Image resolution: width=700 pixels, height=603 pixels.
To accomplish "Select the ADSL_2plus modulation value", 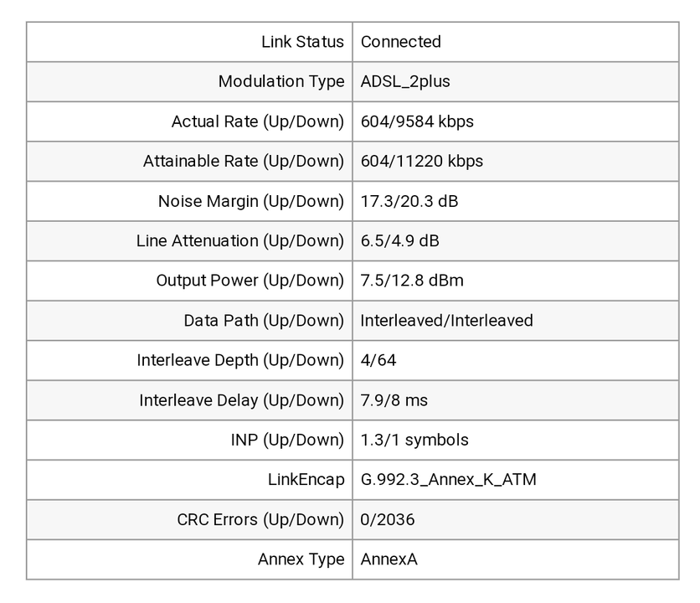I will point(405,82).
